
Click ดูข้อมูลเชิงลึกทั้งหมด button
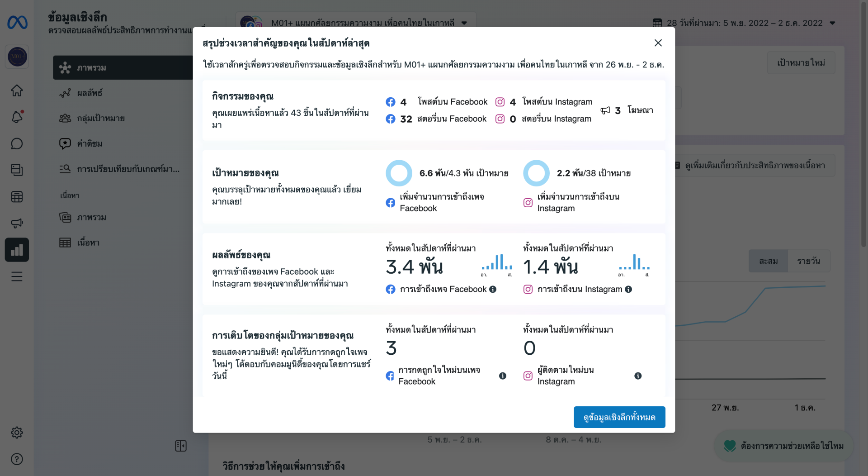(619, 417)
